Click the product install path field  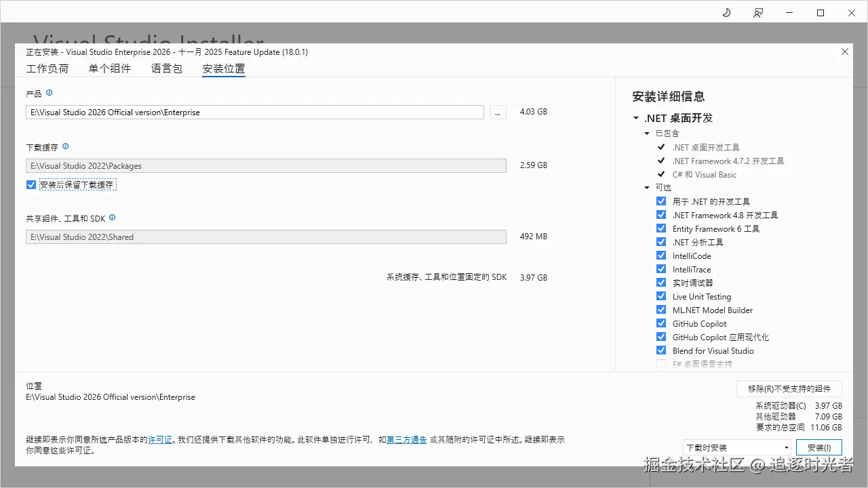coord(255,113)
